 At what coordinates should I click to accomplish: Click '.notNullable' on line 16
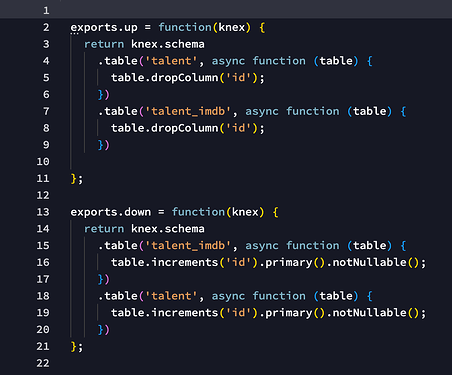tap(366, 262)
